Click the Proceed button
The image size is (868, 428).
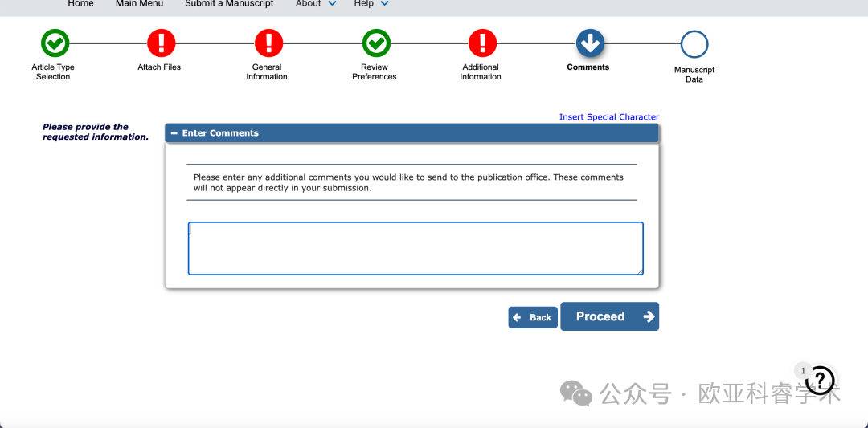coord(609,316)
